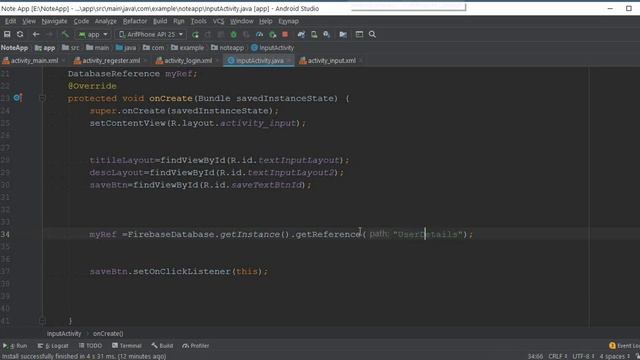The width and height of the screenshot is (640, 360).
Task: Open the Analyze menu
Action: point(106,21)
